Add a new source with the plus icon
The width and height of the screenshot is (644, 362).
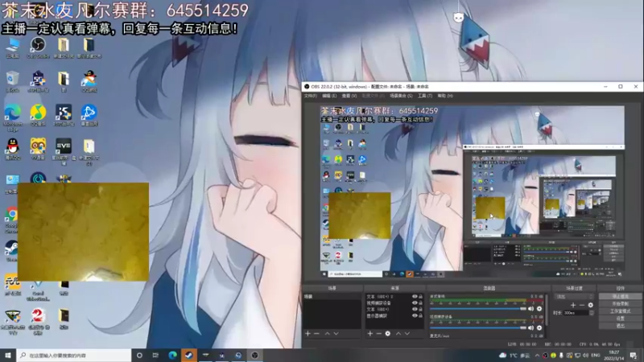coord(369,334)
